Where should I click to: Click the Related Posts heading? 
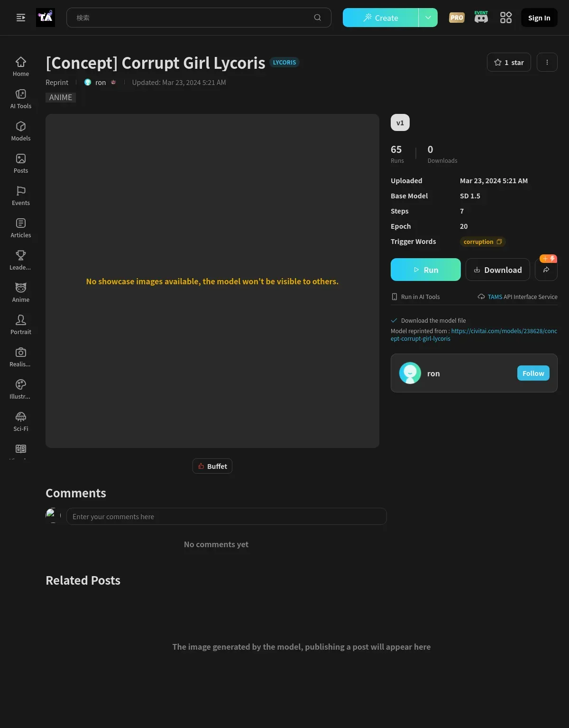point(83,580)
